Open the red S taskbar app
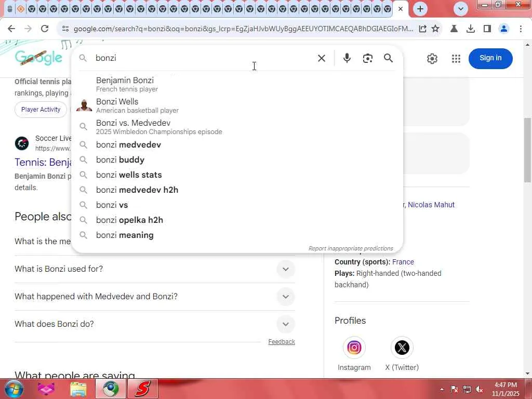 pyautogui.click(x=143, y=389)
